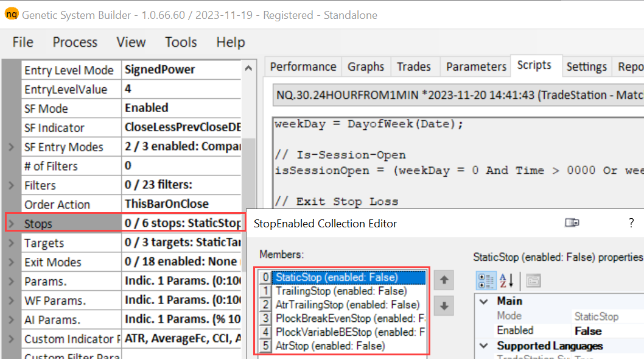
Task: Expand the Stops property row
Action: click(12, 224)
